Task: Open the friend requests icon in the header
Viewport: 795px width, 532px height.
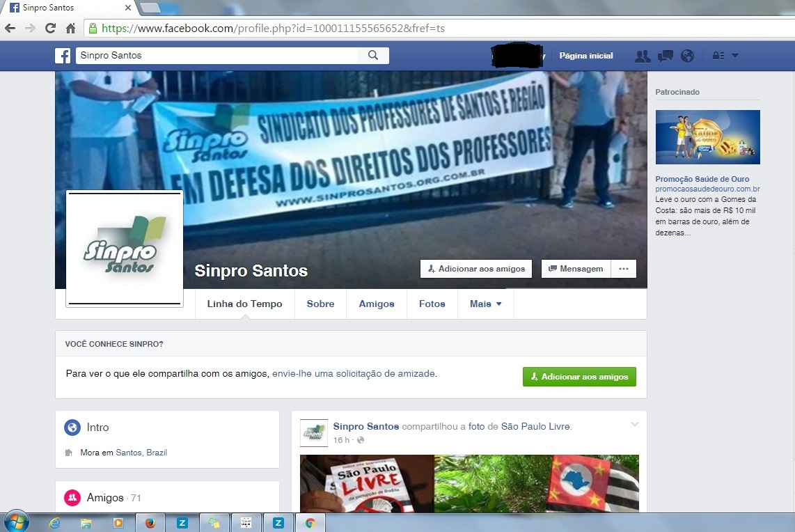Action: [x=643, y=56]
